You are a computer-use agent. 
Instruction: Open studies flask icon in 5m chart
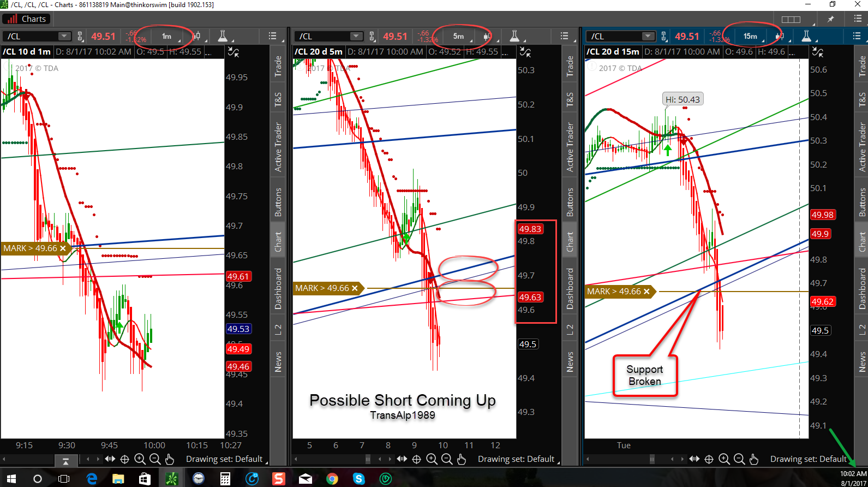tap(514, 36)
